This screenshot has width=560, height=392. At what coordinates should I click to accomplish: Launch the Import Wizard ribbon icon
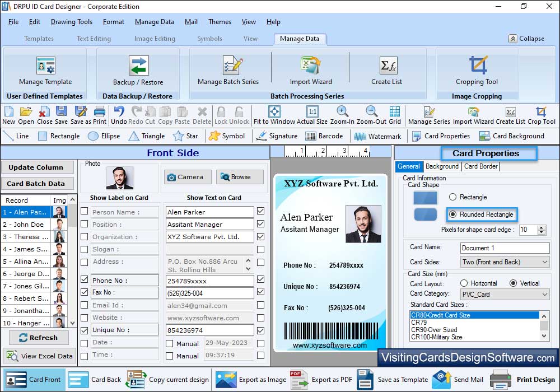[311, 71]
